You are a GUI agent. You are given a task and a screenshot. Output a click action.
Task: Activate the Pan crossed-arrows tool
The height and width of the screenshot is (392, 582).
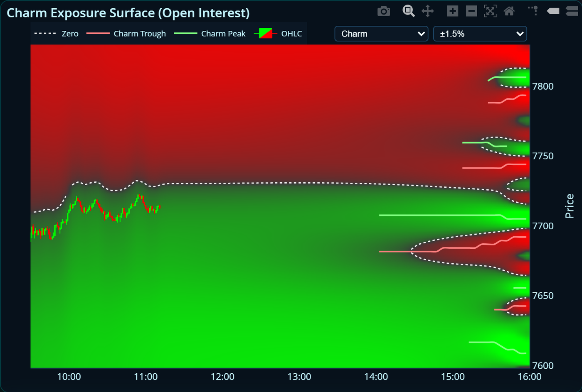pos(428,11)
